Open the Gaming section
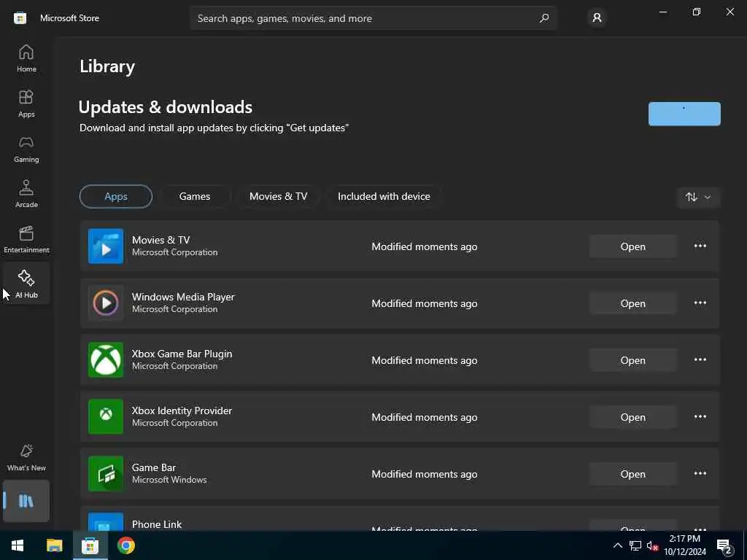Screen dimensions: 747x560 pos(26,149)
